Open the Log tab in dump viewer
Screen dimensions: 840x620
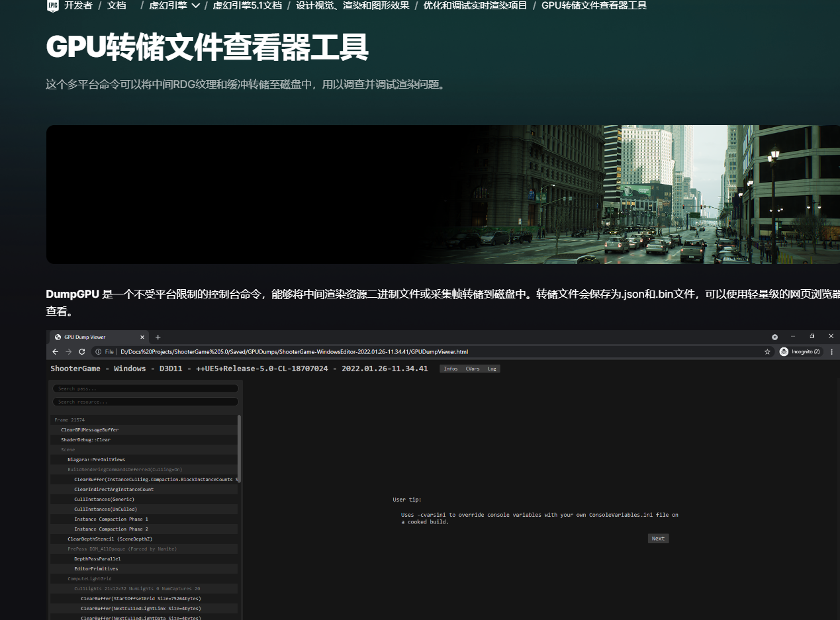(492, 369)
